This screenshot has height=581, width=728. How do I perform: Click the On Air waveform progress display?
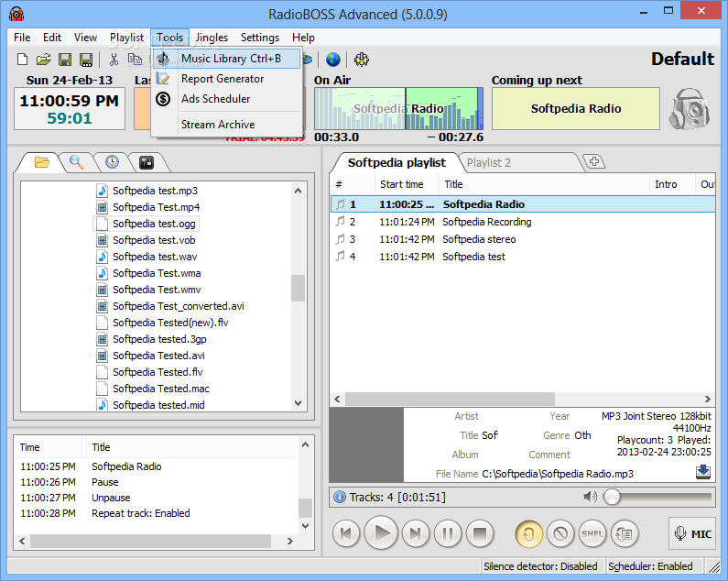click(x=399, y=109)
